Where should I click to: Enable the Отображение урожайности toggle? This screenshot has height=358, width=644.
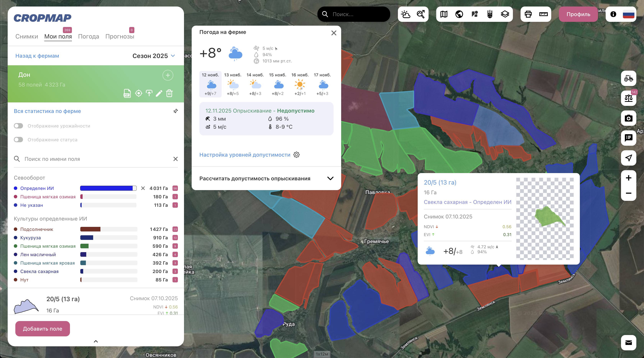[x=19, y=126]
